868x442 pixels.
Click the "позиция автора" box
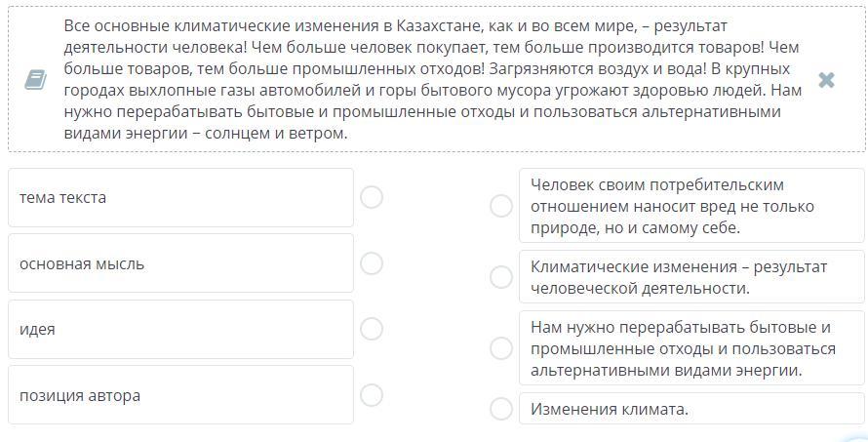point(180,395)
